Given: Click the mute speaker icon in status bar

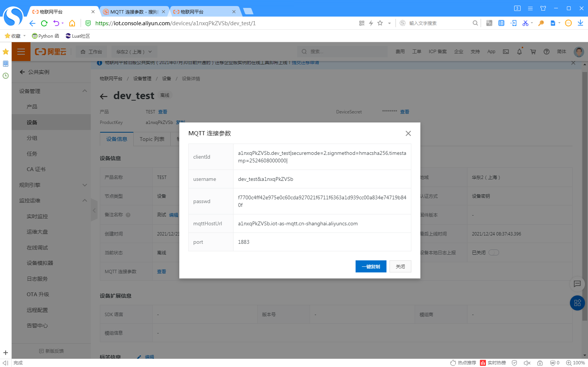Looking at the screenshot, I should (x=527, y=363).
